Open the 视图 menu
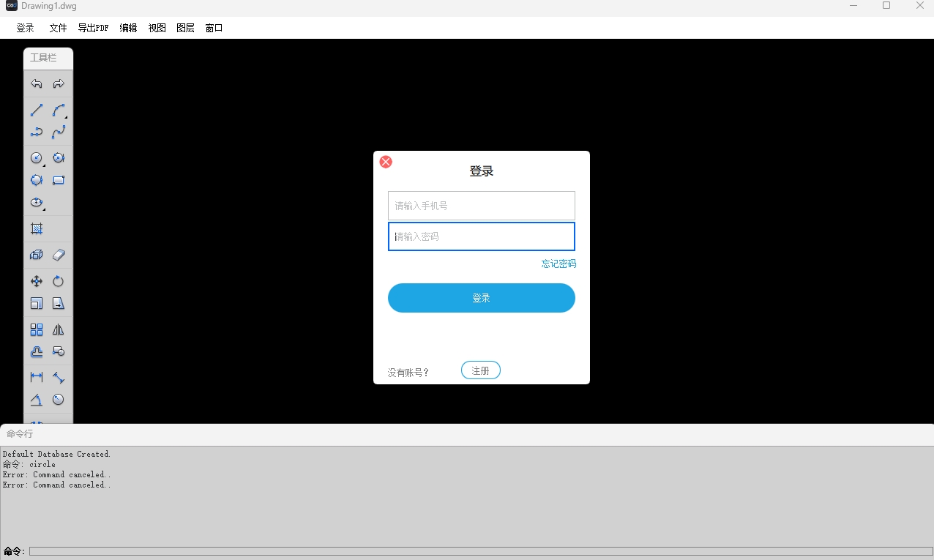This screenshot has height=560, width=934. point(157,27)
